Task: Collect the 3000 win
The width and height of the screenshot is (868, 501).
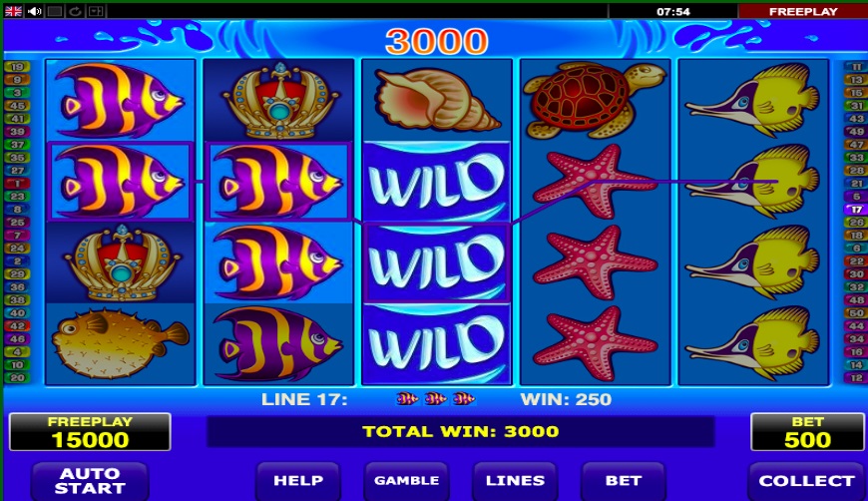Action: [x=806, y=480]
